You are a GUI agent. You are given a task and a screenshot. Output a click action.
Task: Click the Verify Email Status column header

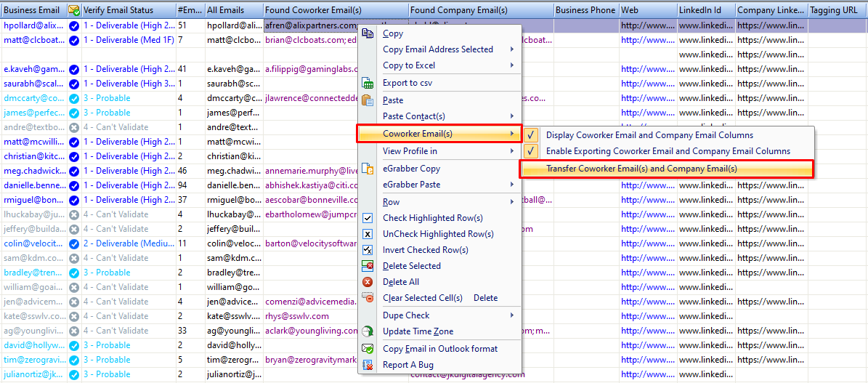129,10
